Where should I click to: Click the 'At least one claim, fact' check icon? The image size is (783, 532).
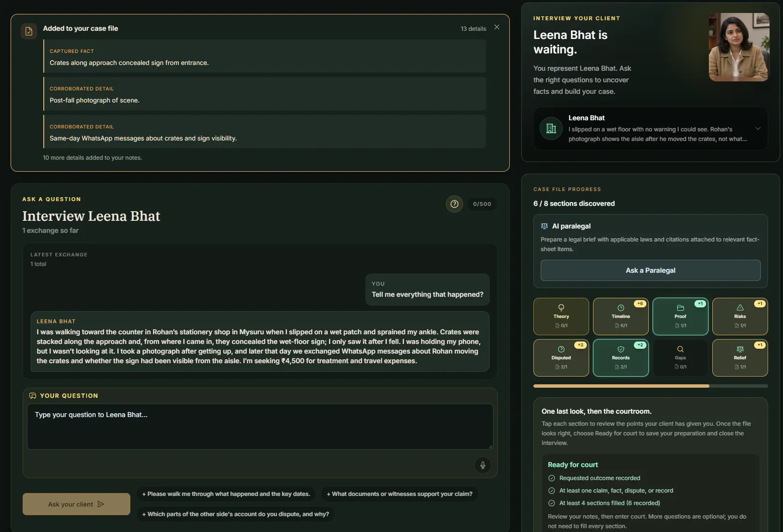[552, 491]
